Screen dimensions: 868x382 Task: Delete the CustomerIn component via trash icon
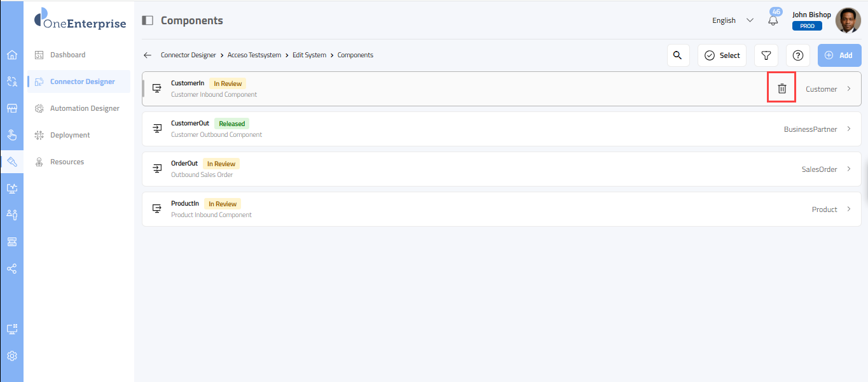[782, 89]
